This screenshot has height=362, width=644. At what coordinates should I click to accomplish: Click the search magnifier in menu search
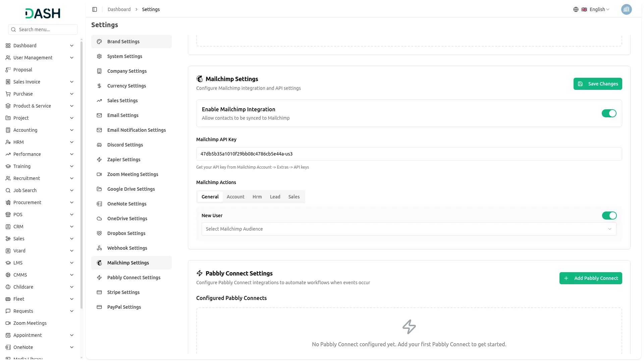click(x=13, y=29)
